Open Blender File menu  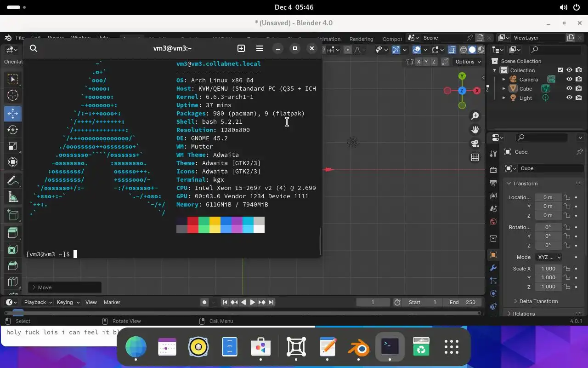click(20, 38)
